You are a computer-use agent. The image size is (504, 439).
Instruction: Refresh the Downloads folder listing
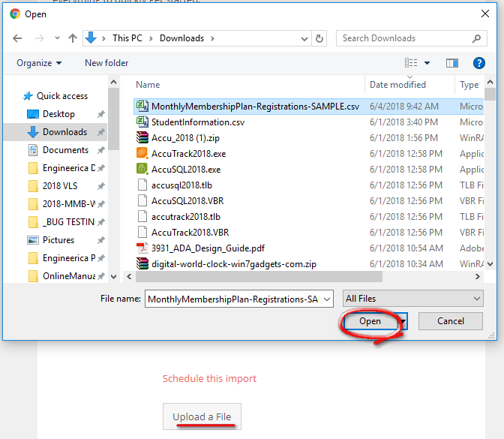319,38
